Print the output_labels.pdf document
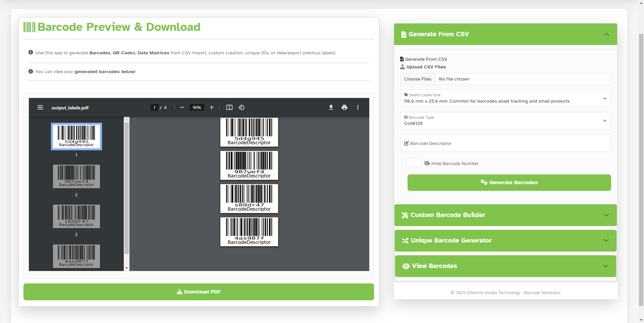Image resolution: width=644 pixels, height=323 pixels. [344, 107]
